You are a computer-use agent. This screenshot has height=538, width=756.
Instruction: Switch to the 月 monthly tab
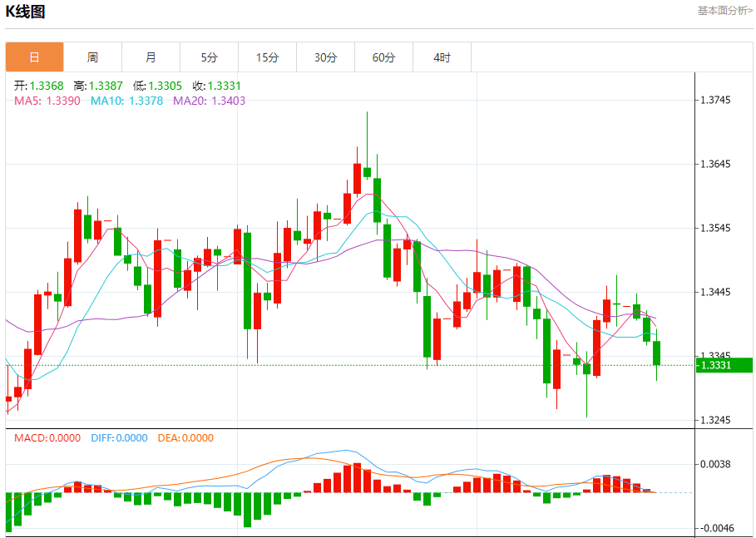(x=151, y=57)
